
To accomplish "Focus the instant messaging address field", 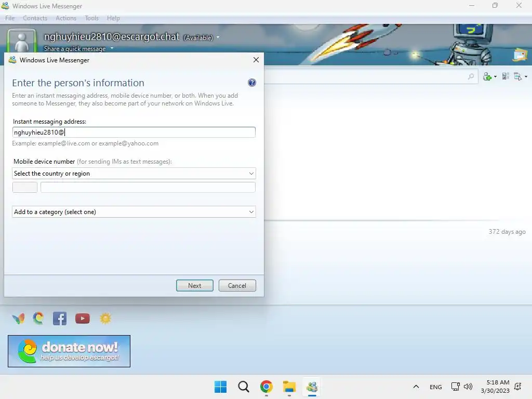I will (134, 132).
